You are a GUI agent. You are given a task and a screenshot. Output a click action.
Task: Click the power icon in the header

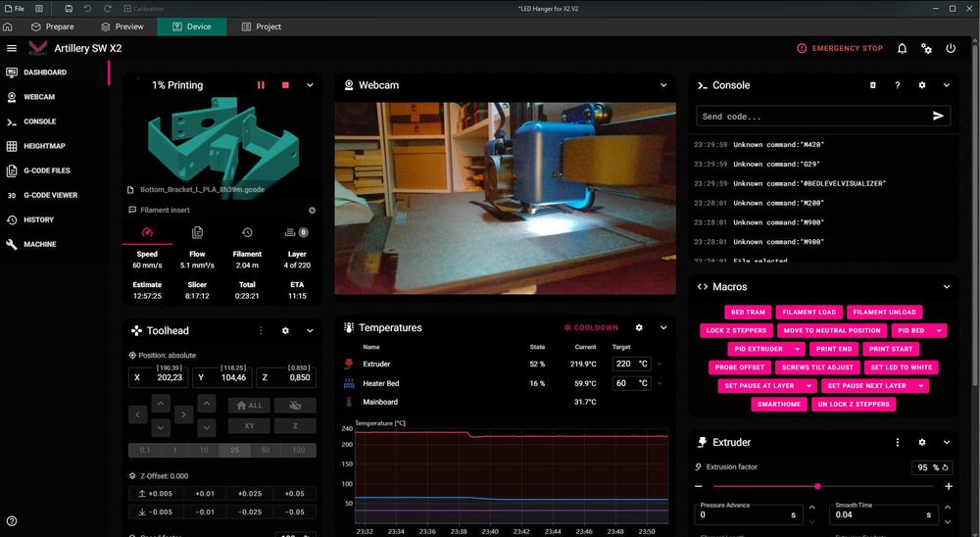point(951,48)
